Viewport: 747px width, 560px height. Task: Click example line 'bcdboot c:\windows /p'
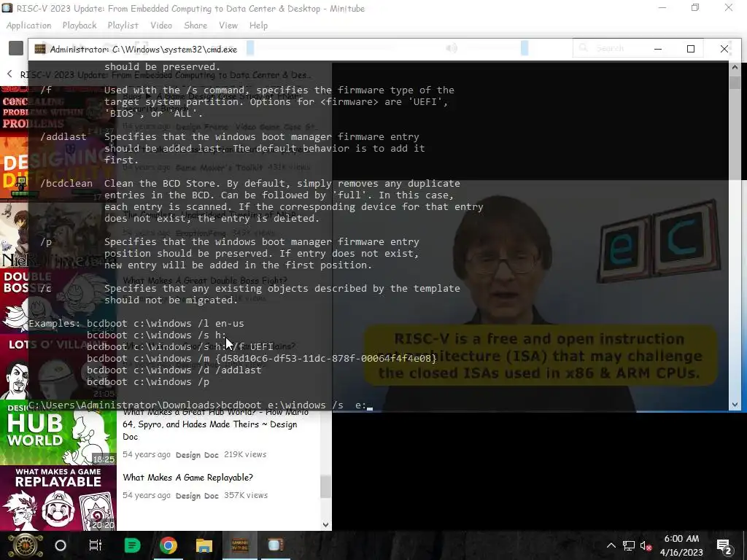[x=147, y=382]
